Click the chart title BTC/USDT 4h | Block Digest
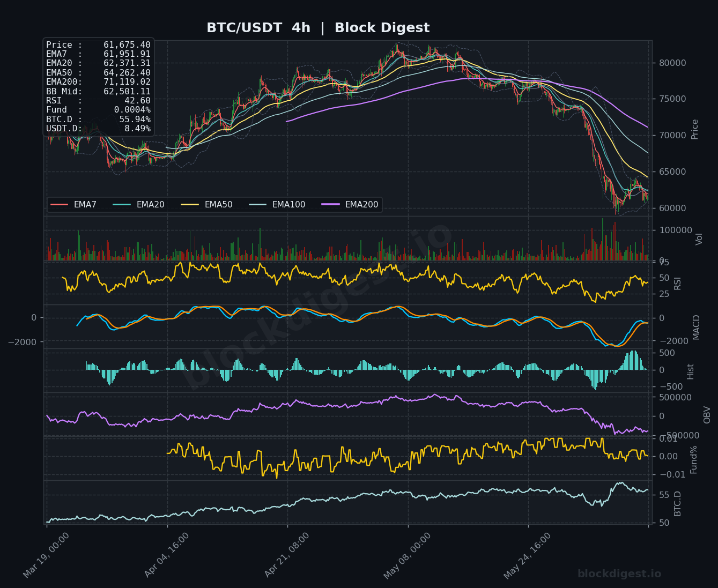 [x=318, y=28]
